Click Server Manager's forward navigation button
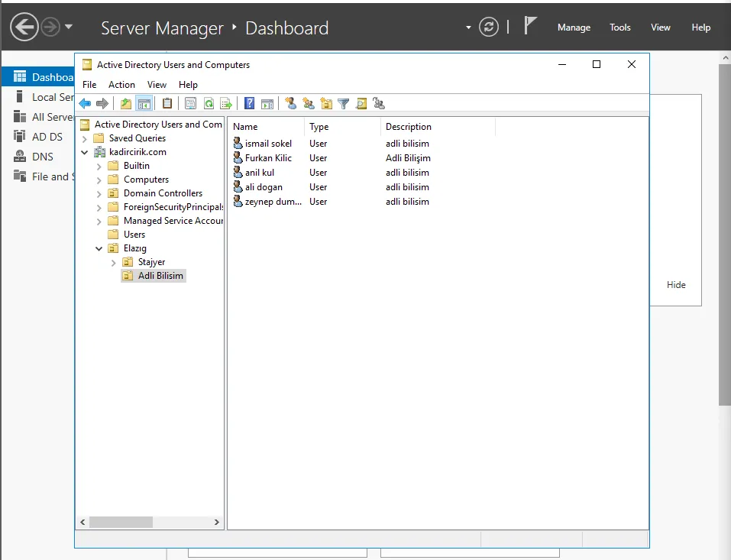 pos(50,27)
